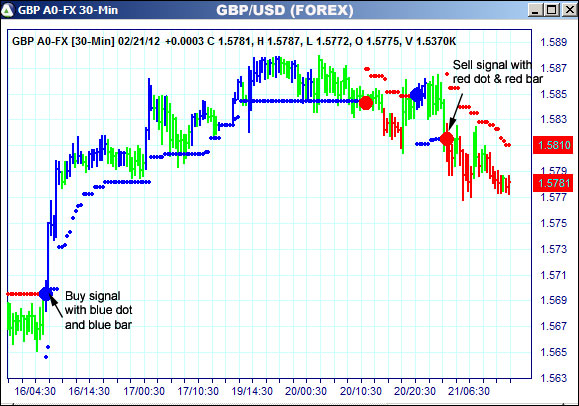Click the chart data header with 'C 1.5781'
Viewport: 579px width, 406px height.
click(x=234, y=41)
